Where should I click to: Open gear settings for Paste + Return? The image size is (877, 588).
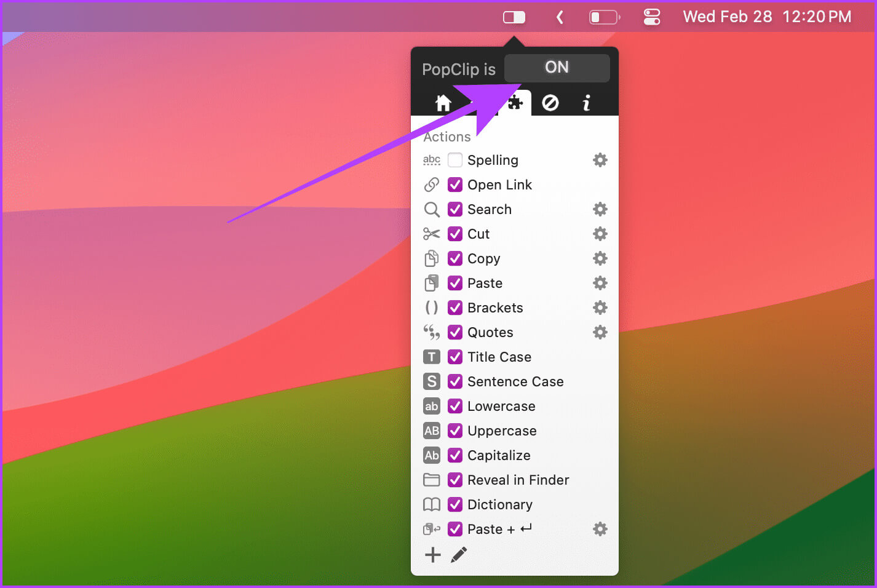[600, 529]
